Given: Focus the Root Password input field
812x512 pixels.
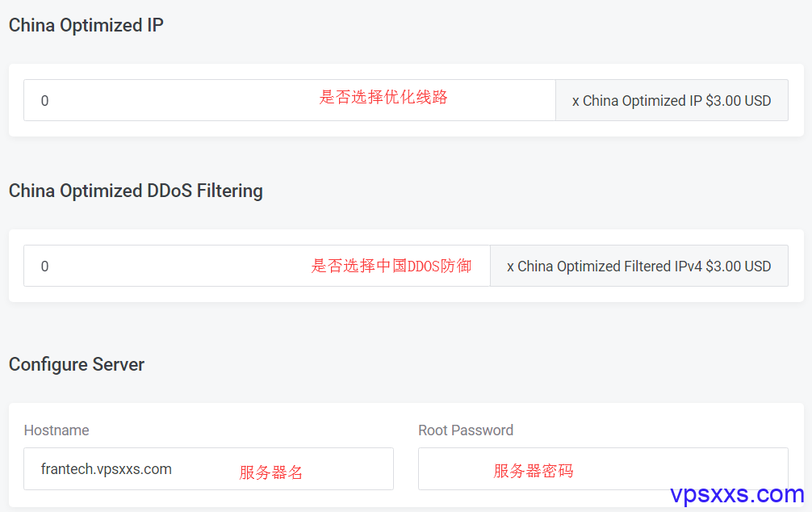Looking at the screenshot, I should (603, 469).
